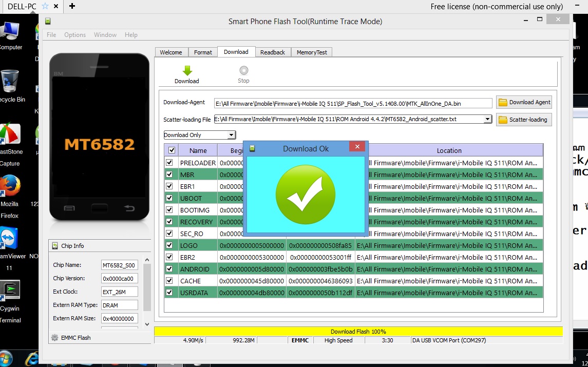Screen dimensions: 588x367
Task: Uncheck the ANDROID checkbox
Action: click(x=169, y=269)
